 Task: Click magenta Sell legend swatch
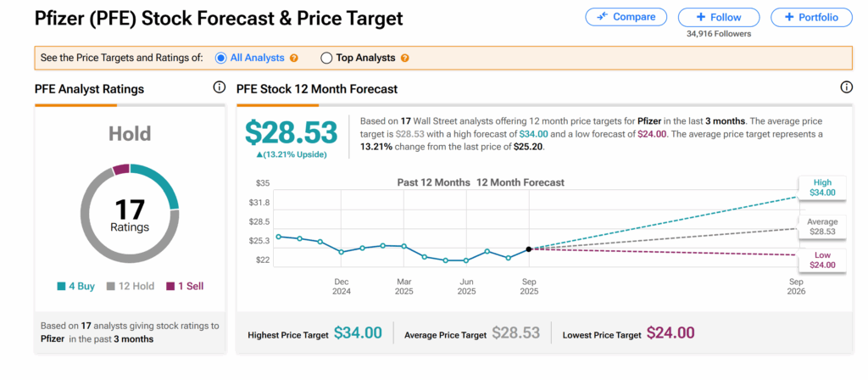click(x=170, y=287)
